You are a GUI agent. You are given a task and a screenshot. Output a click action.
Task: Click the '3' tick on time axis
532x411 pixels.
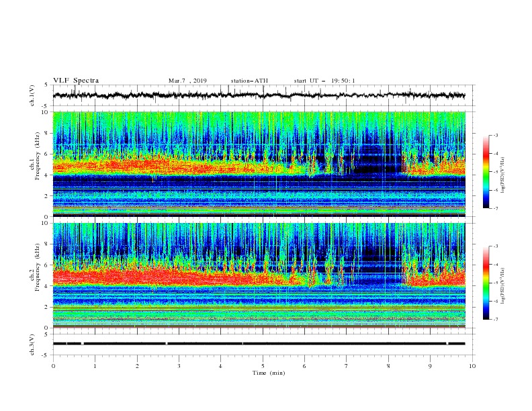click(x=179, y=366)
